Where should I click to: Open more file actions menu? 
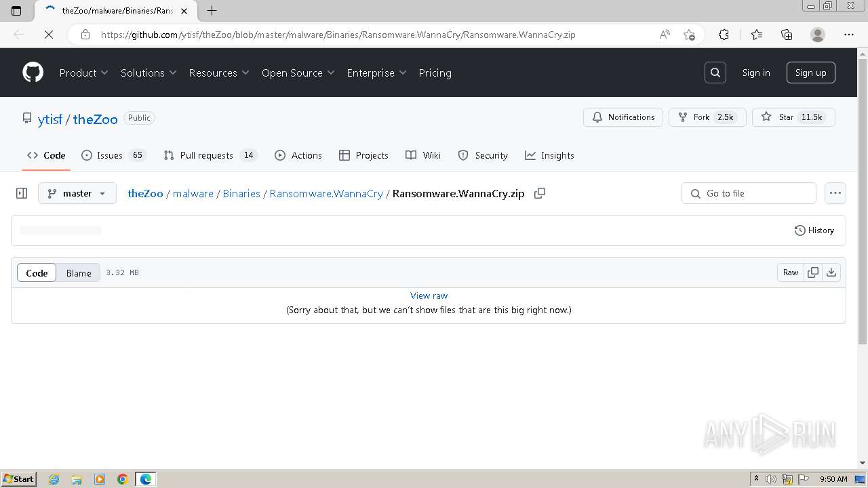click(835, 193)
